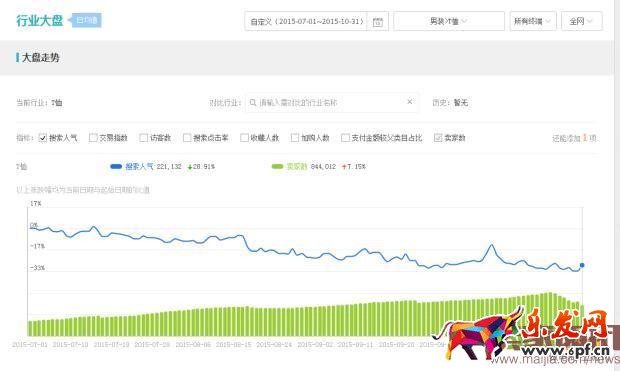Enable the 支付金额较父类目占比 checkbox
Image resolution: width=620 pixels, height=371 pixels.
click(345, 138)
